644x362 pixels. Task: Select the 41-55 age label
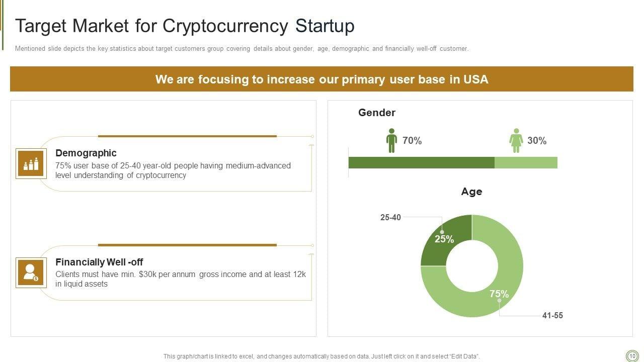click(x=552, y=316)
